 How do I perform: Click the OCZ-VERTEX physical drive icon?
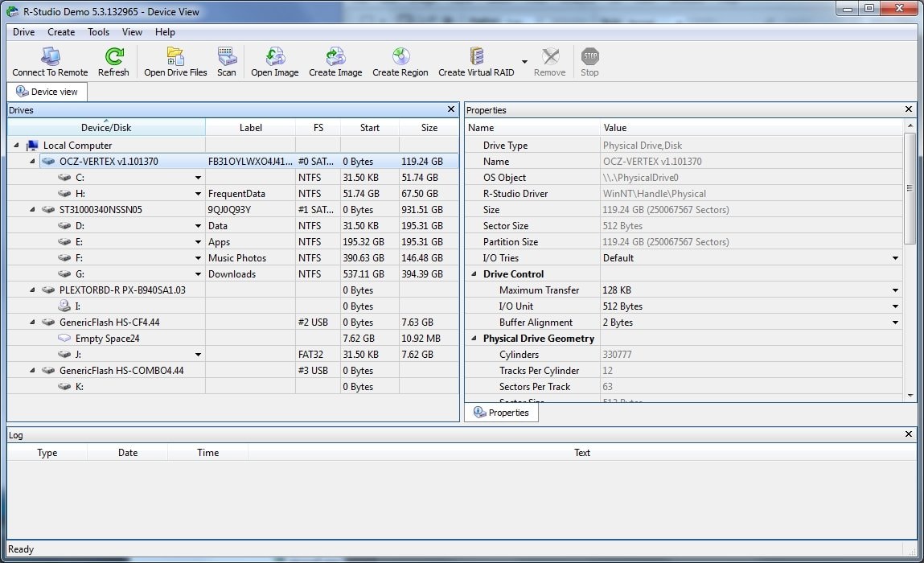(x=49, y=161)
